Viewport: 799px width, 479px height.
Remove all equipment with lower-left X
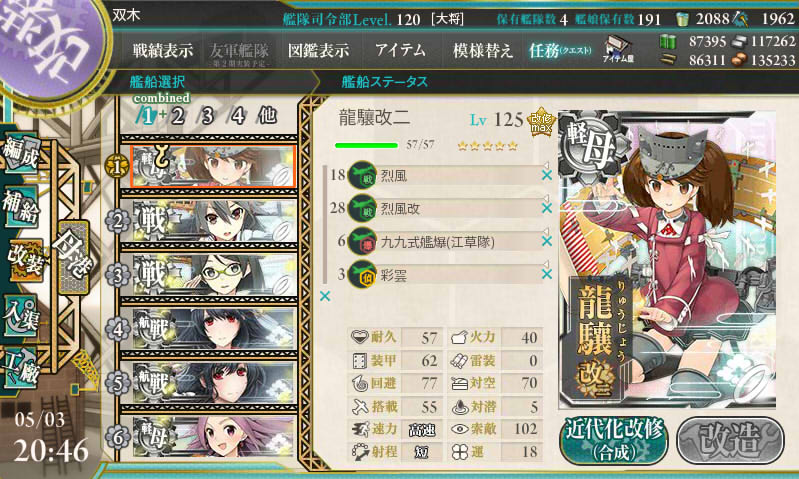tap(325, 296)
